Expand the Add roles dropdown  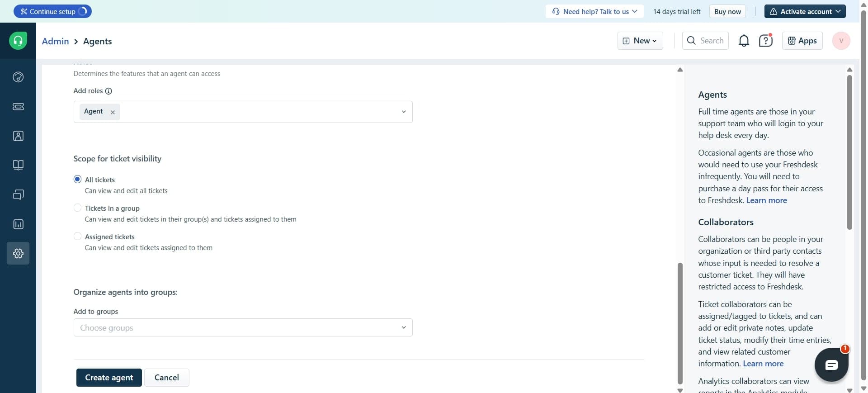coord(404,112)
